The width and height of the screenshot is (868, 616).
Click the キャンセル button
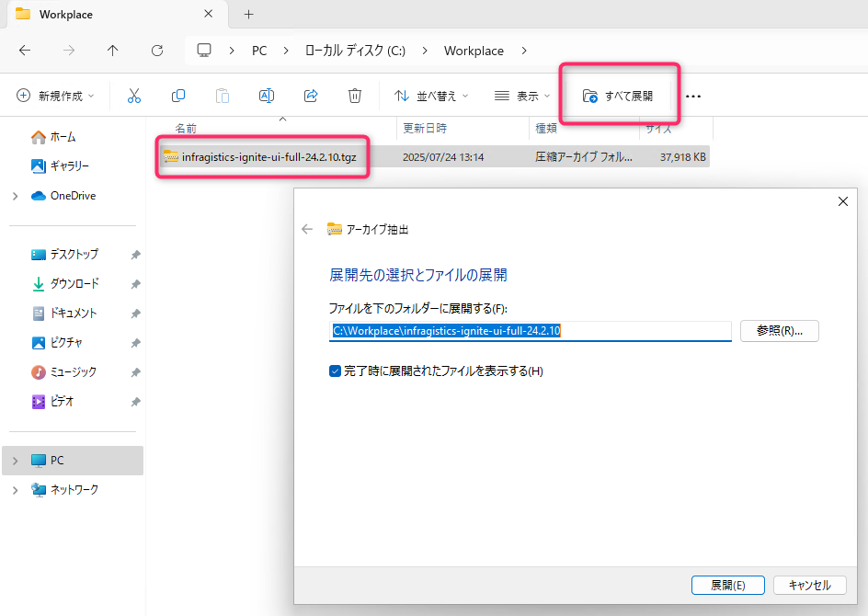(x=810, y=585)
